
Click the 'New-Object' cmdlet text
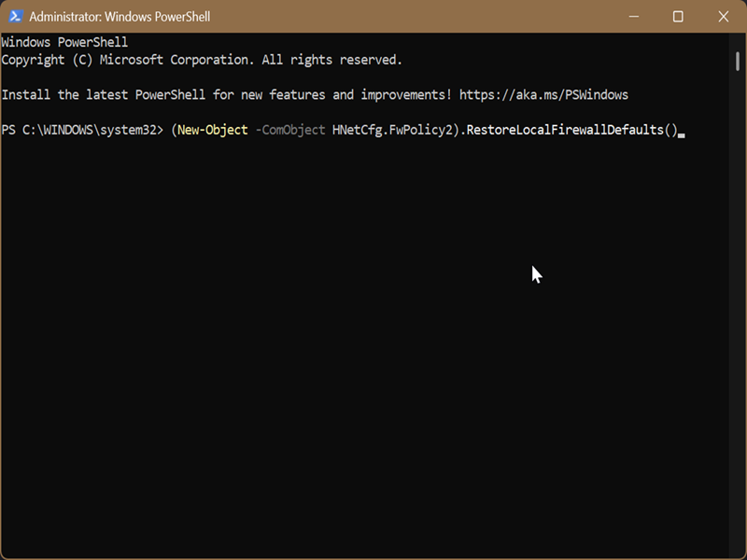coord(213,130)
